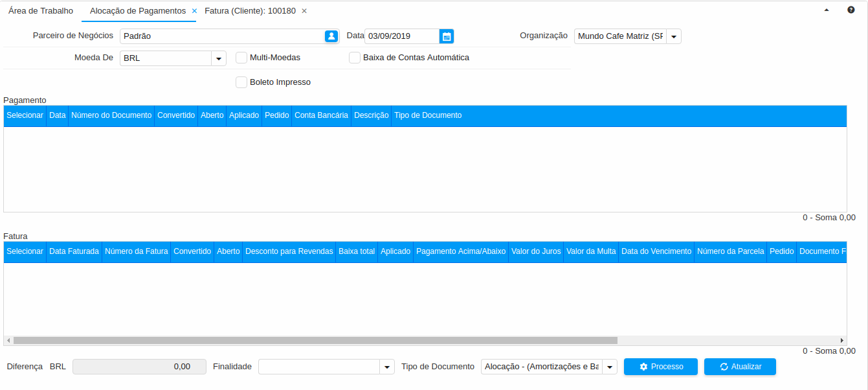Toggle Baixa de Contas Automática checkbox
Viewport: 868px width, 390px height.
355,58
